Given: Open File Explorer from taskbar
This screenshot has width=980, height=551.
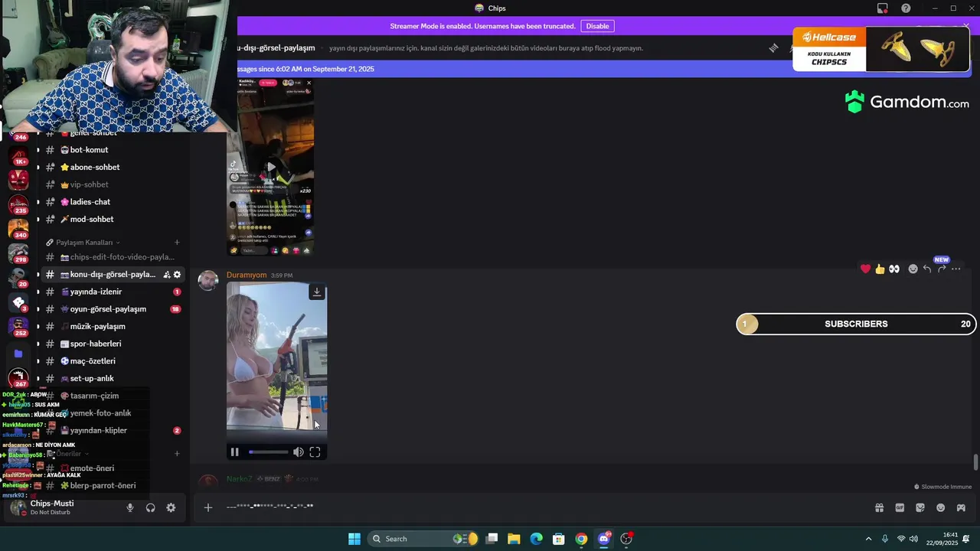Looking at the screenshot, I should click(514, 539).
